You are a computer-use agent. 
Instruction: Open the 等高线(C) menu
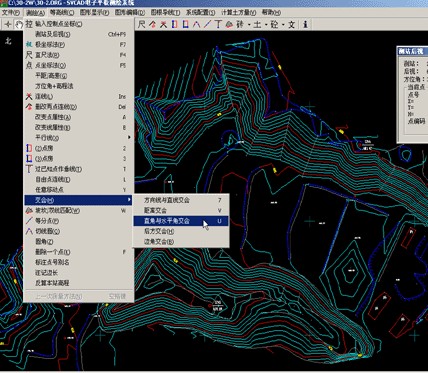(62, 13)
